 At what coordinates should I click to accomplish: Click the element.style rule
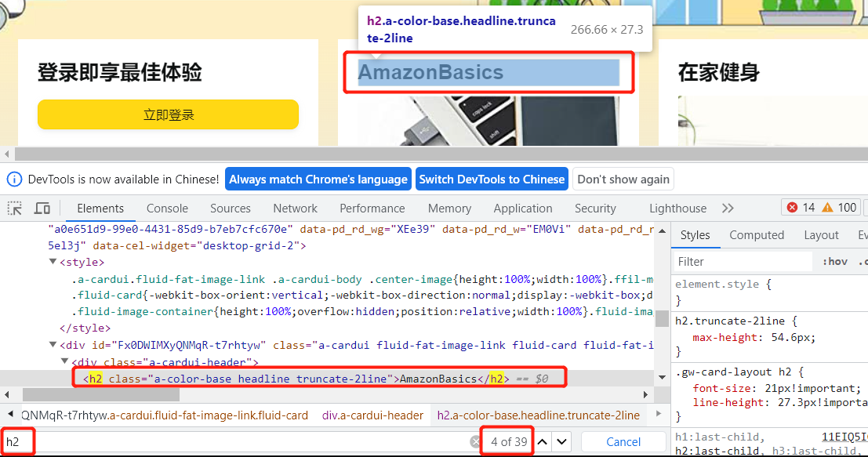point(723,285)
